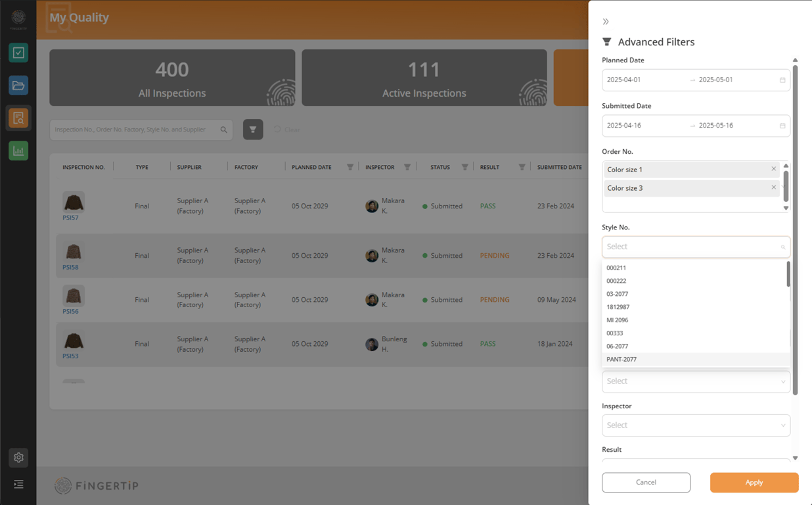812x505 pixels.
Task: Click the PENDING result in PSI58 row
Action: pos(495,255)
